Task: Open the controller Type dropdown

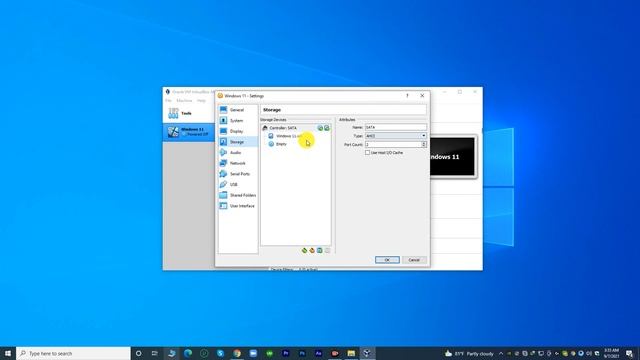Action: coord(396,136)
